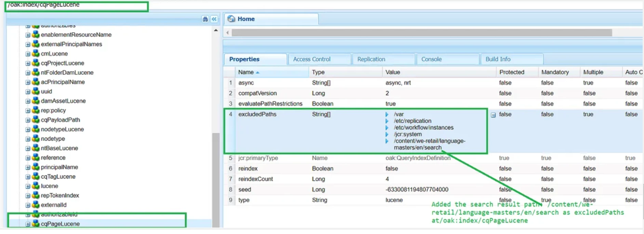Image resolution: width=644 pixels, height=234 pixels.
Task: Open the Build Info tab
Action: (512, 59)
